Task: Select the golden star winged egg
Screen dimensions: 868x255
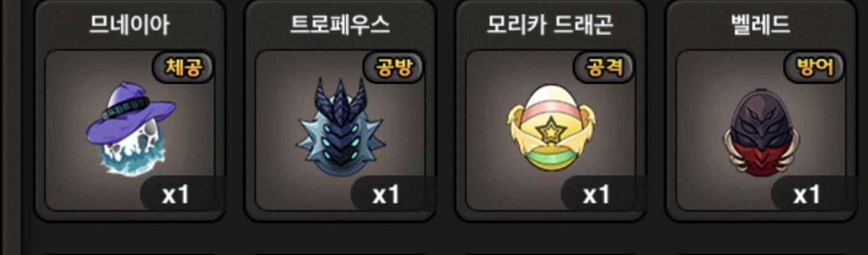Action: (551, 132)
